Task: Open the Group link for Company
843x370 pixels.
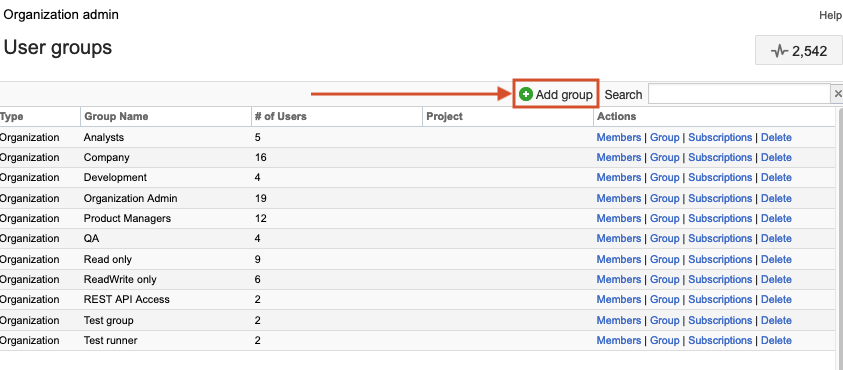Action: pyautogui.click(x=665, y=157)
